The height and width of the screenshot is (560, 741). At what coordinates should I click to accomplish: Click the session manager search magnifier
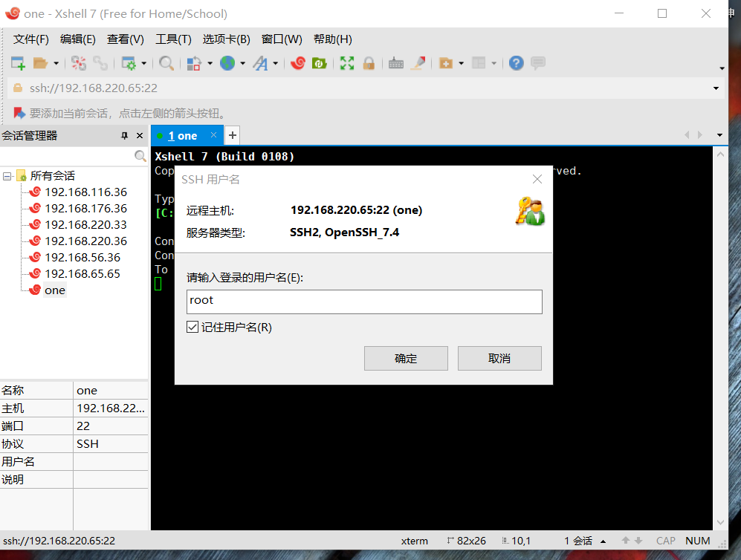tap(140, 156)
